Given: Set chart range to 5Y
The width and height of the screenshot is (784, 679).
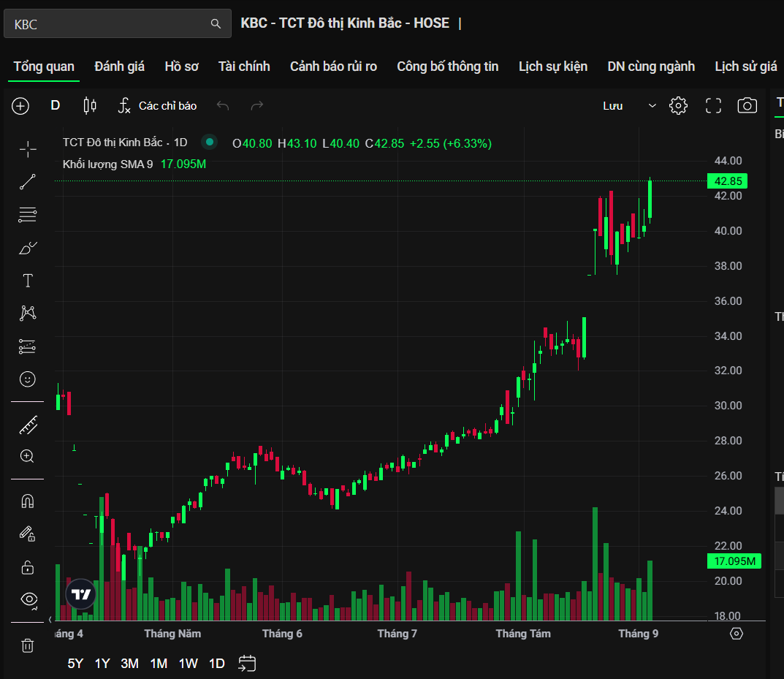Looking at the screenshot, I should 75,664.
